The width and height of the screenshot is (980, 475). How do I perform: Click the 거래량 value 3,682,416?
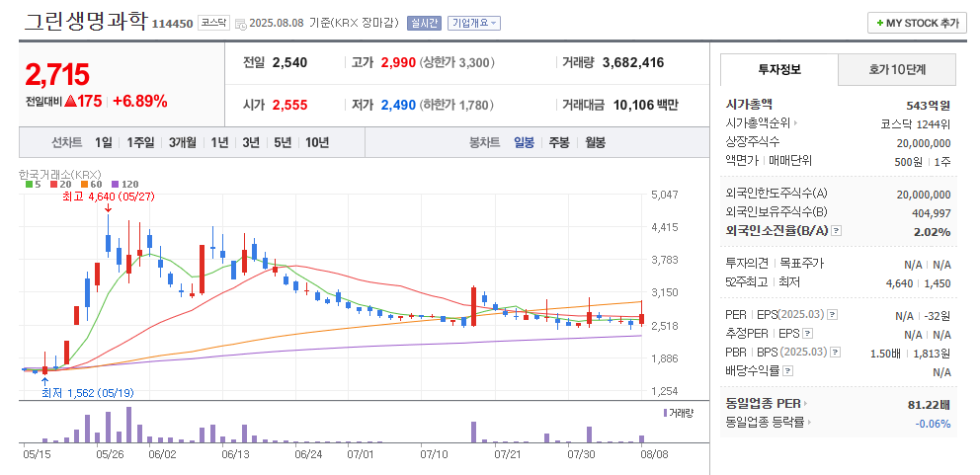[x=633, y=62]
